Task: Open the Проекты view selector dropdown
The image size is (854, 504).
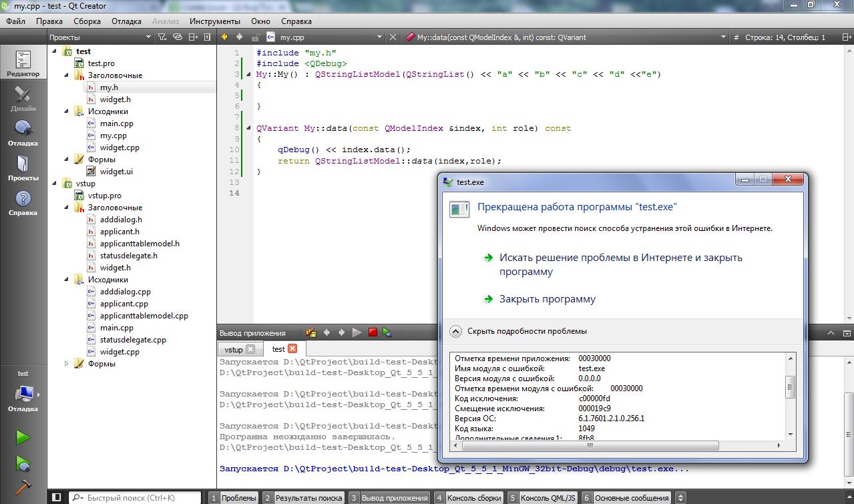Action: click(100, 37)
